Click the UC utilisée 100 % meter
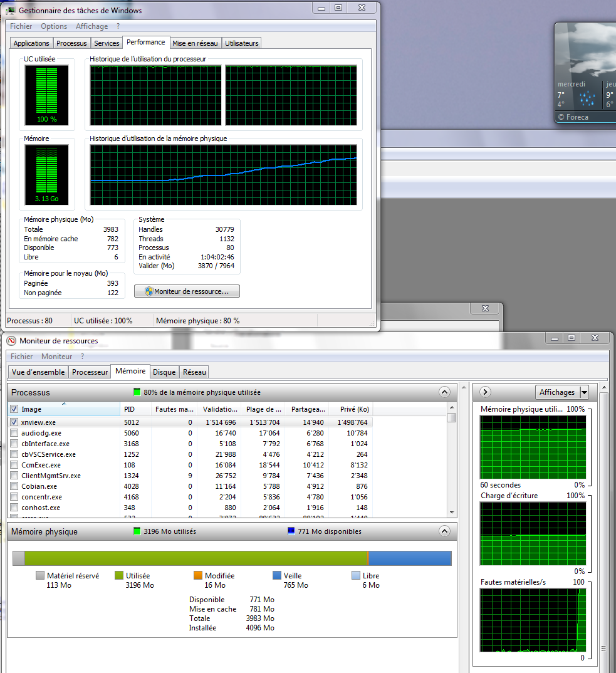The image size is (616, 673). (x=47, y=95)
